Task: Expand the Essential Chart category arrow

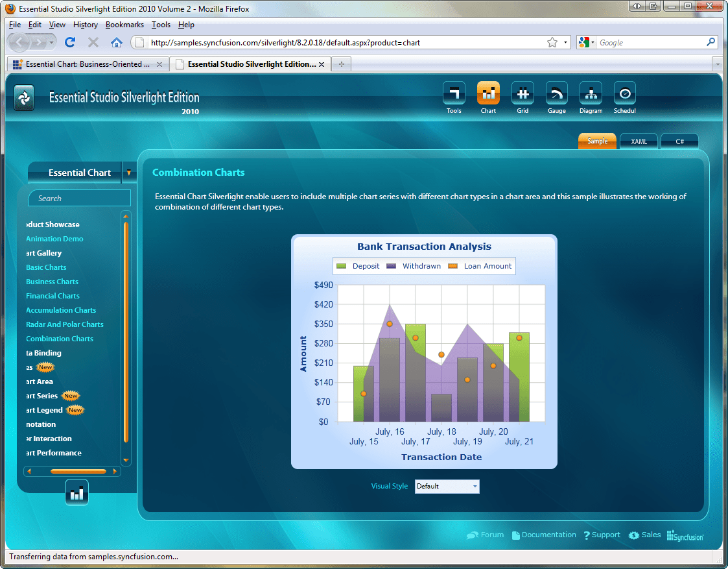Action: [130, 173]
